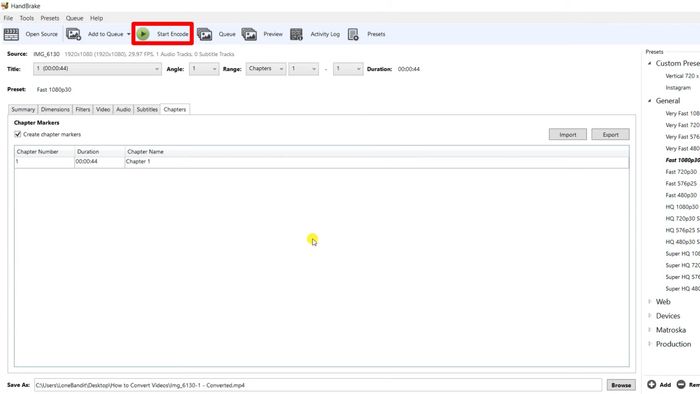This screenshot has width=700, height=394.
Task: Open the Queue via its icon
Action: [x=204, y=34]
